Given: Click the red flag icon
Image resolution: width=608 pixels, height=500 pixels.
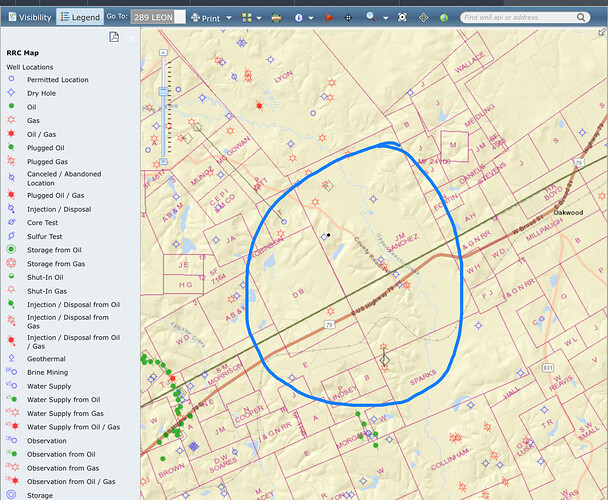Looking at the screenshot, I should [328, 17].
